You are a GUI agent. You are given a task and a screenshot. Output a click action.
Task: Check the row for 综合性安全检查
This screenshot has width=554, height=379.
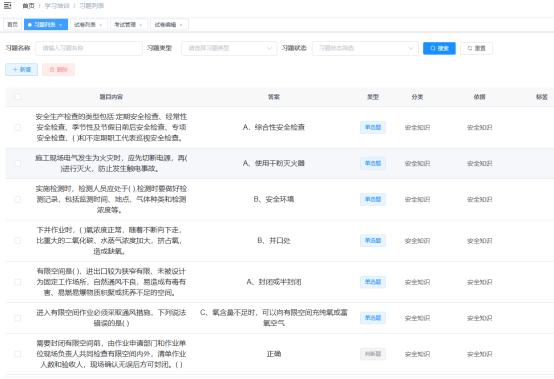tap(18, 128)
